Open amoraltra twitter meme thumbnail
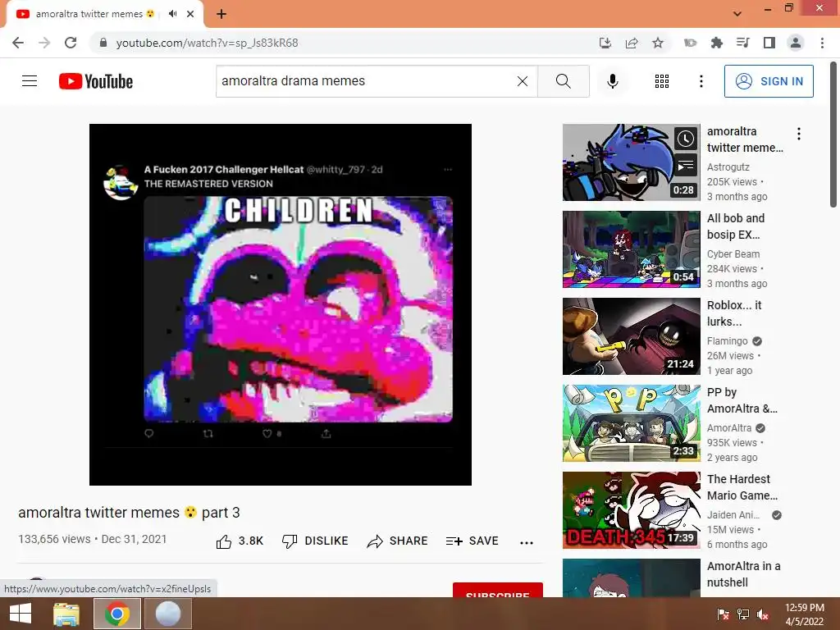This screenshot has height=630, width=840. [x=631, y=162]
